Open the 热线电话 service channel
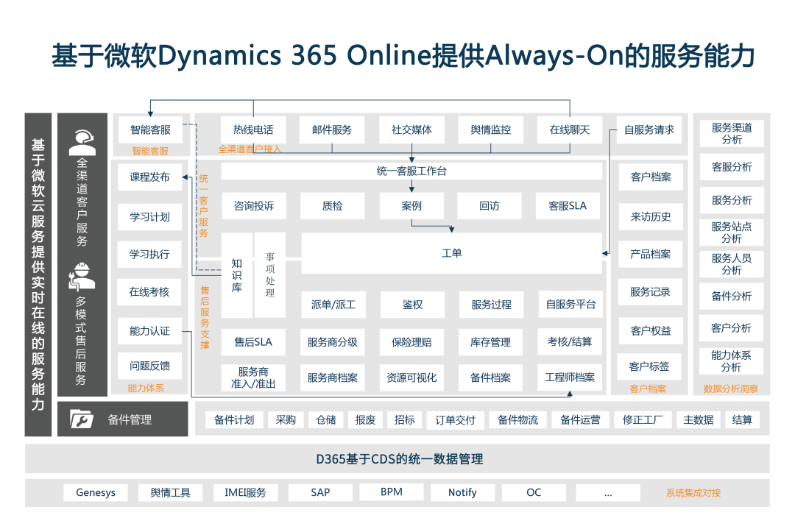 [254, 130]
